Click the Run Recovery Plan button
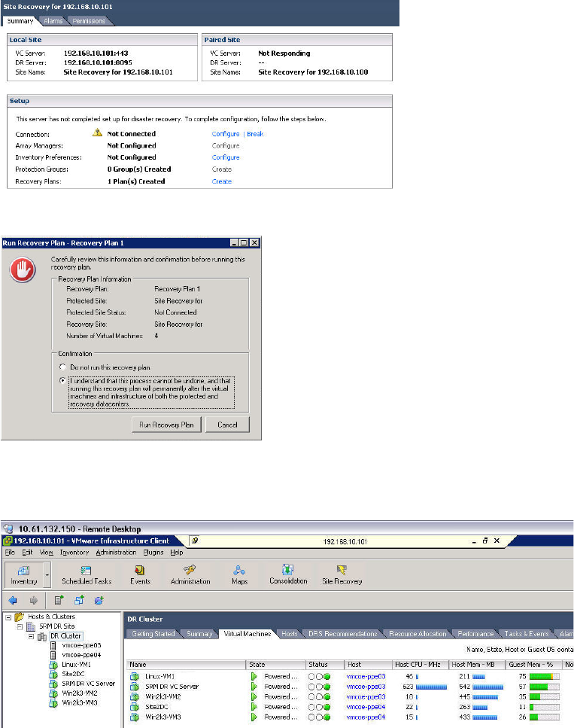The width and height of the screenshot is (574, 728). (x=166, y=425)
